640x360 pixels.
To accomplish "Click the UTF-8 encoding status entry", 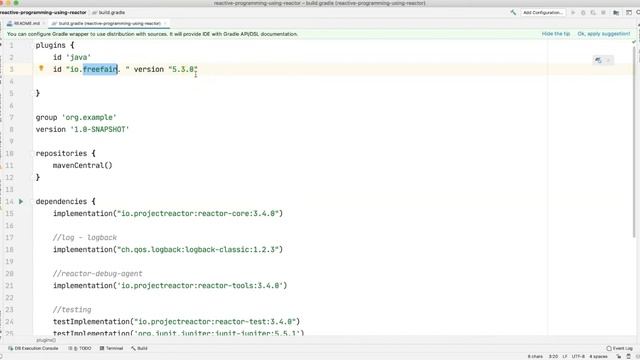I will click(578, 357).
